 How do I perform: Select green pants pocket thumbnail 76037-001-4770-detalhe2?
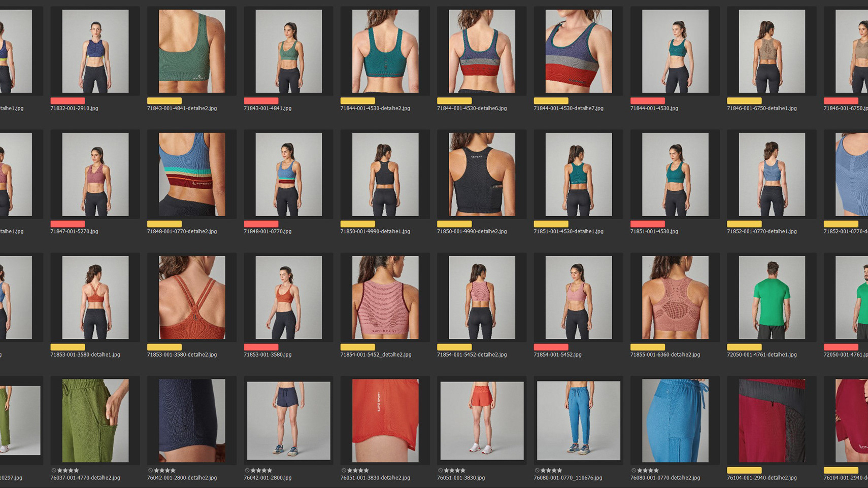coord(95,421)
